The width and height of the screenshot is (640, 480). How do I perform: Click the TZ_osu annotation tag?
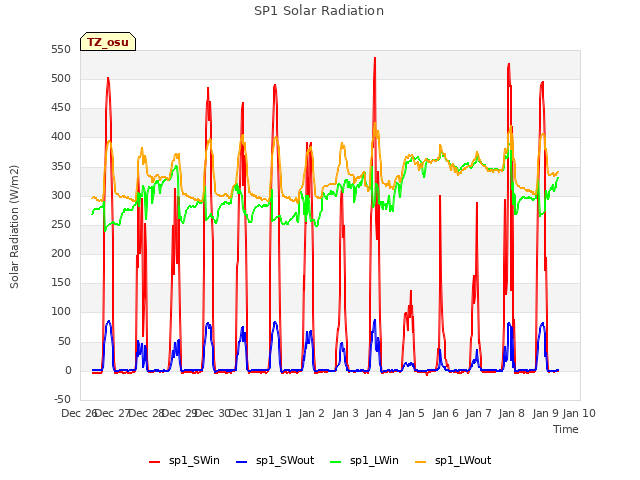click(x=108, y=42)
